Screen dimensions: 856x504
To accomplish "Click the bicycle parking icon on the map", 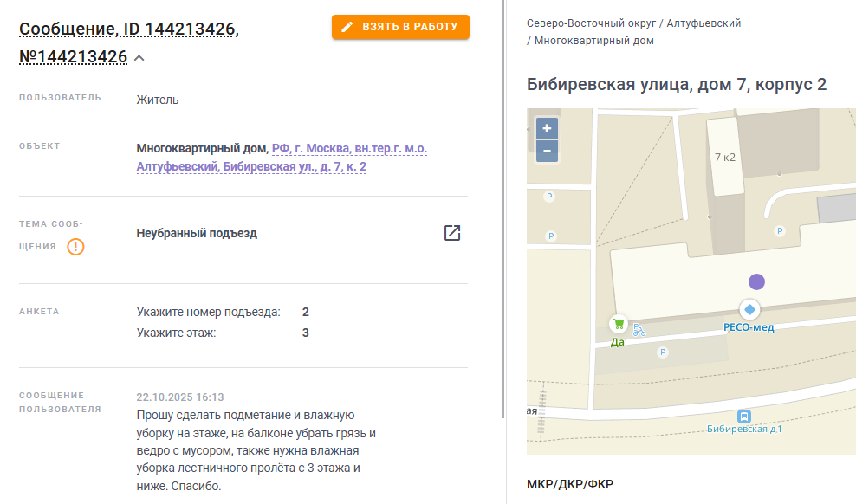I will (639, 329).
